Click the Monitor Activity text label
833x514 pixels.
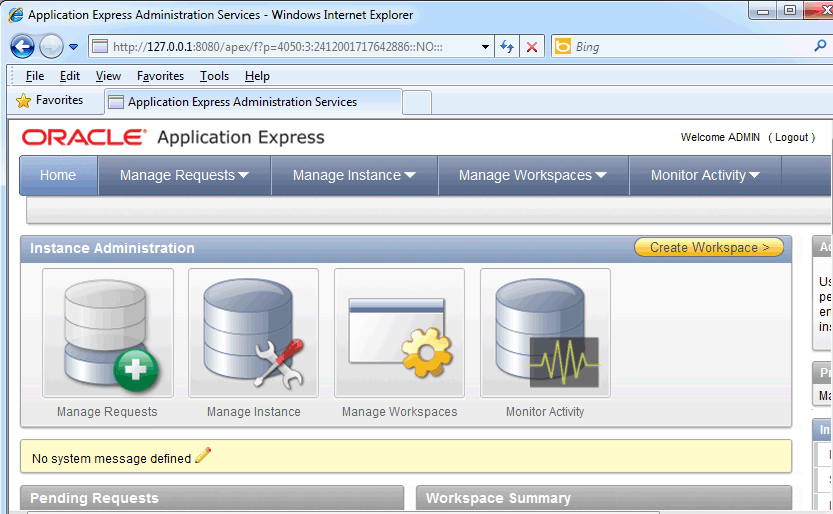click(545, 412)
